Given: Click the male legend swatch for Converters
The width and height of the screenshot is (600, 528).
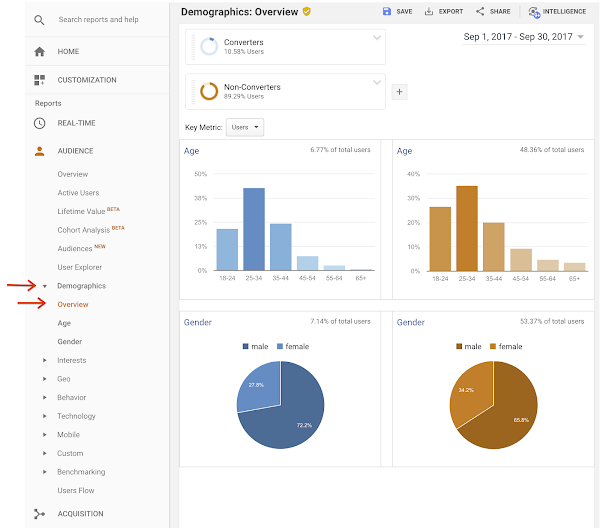Looking at the screenshot, I should (x=246, y=346).
